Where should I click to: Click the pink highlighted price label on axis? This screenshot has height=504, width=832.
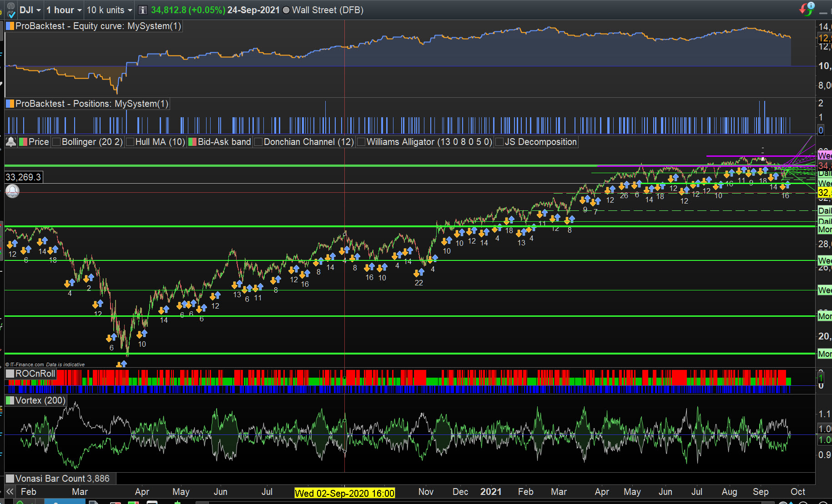(825, 155)
